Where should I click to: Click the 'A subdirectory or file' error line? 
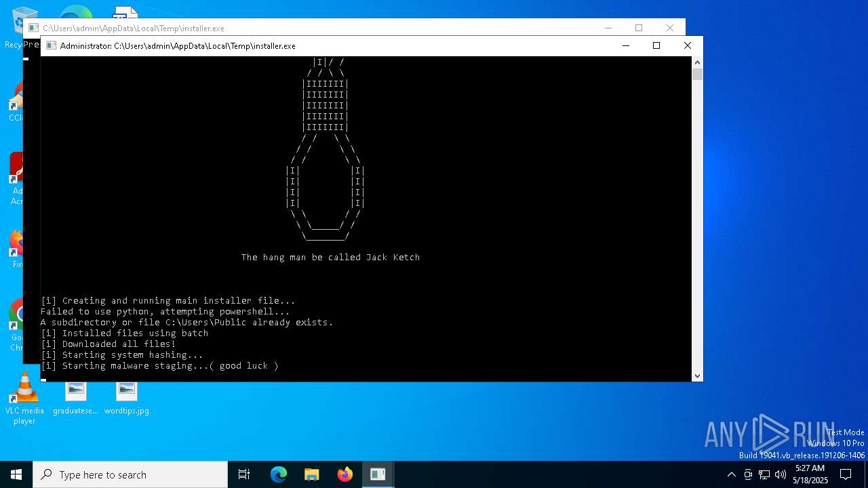pos(186,323)
